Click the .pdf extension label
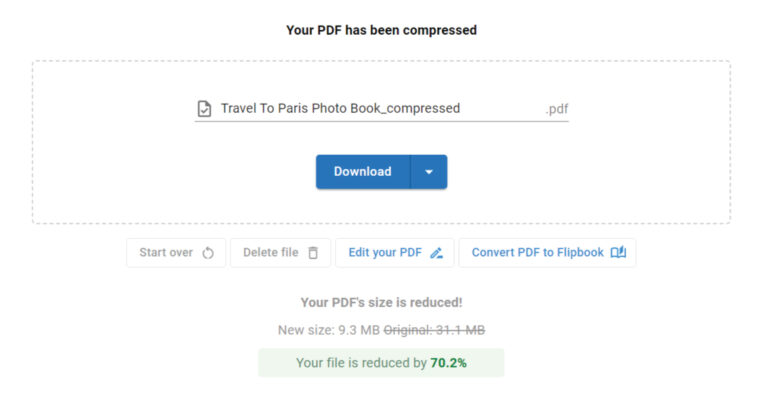Image resolution: width=768 pixels, height=418 pixels. (557, 109)
